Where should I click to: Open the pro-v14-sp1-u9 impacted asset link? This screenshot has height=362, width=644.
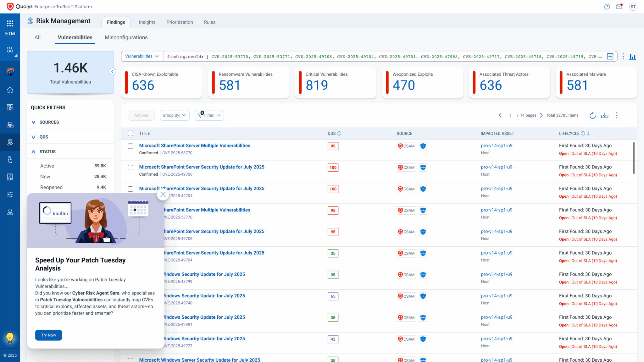coord(497,145)
